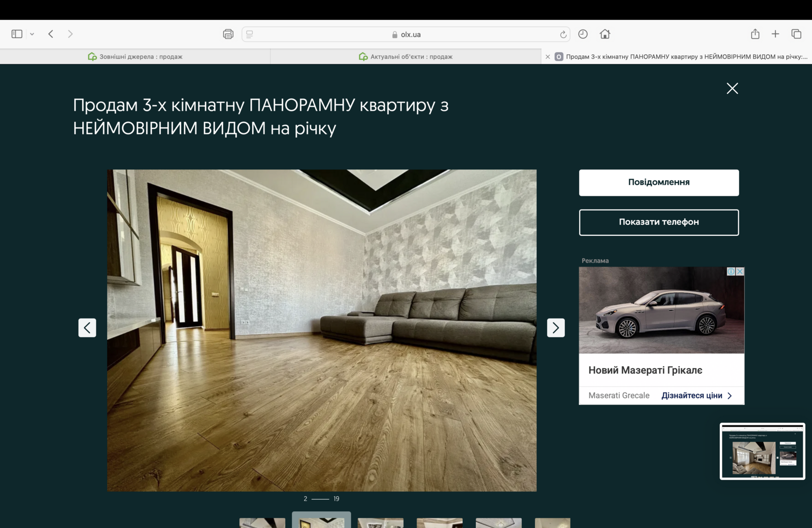Open the screenshot preview thumbnail
812x528 pixels.
coord(762,451)
